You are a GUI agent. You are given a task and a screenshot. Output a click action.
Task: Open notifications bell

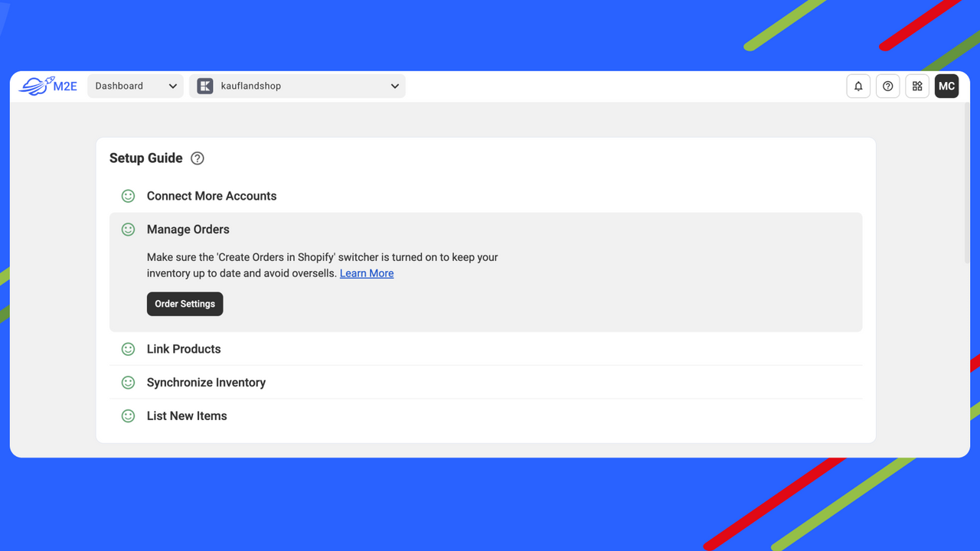[858, 86]
